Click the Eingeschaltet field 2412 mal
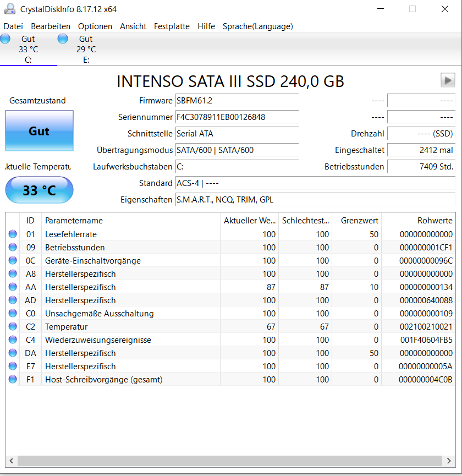Viewport: 462px width, 476px height. (x=421, y=150)
